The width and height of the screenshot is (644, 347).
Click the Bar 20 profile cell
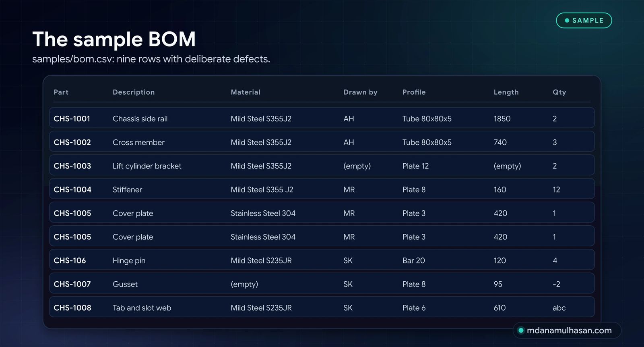point(413,261)
